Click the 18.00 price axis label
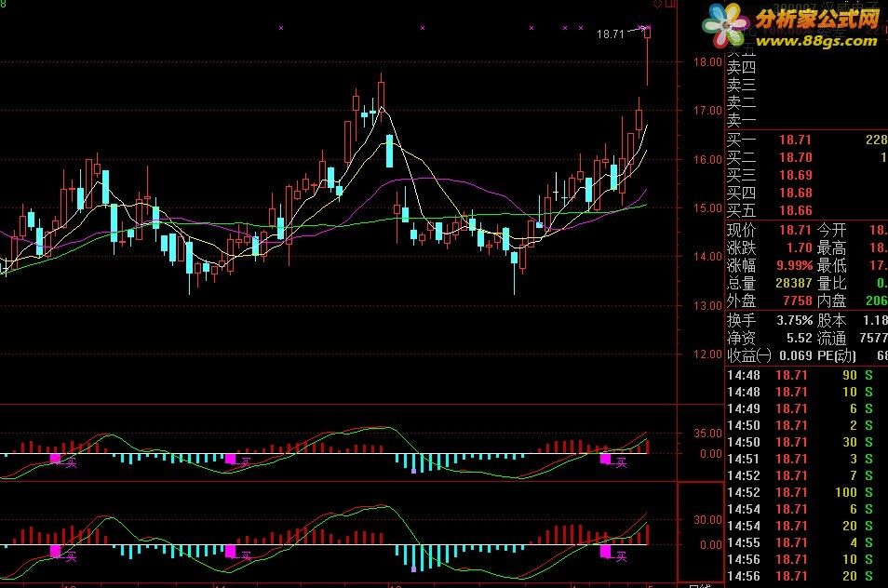 point(707,61)
